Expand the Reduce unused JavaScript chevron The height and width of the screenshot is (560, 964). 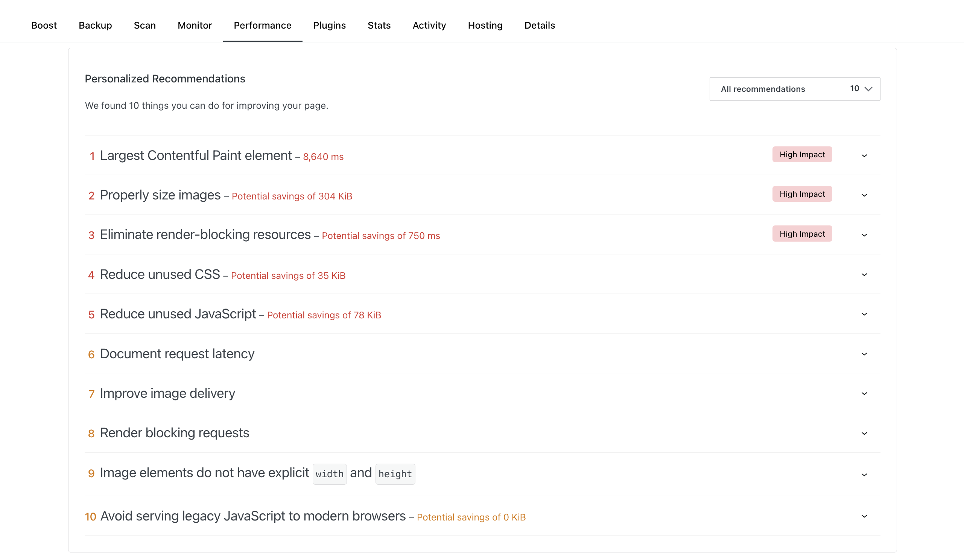[864, 314]
